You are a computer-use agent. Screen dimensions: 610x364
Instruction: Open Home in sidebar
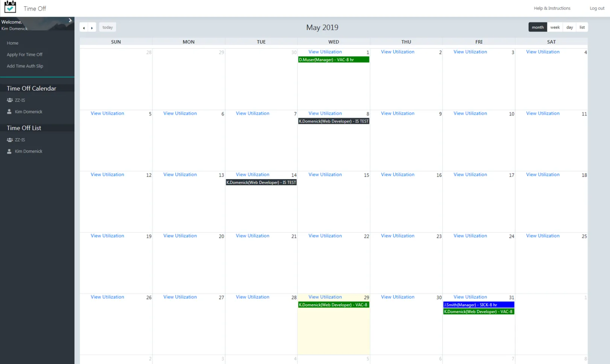(12, 43)
